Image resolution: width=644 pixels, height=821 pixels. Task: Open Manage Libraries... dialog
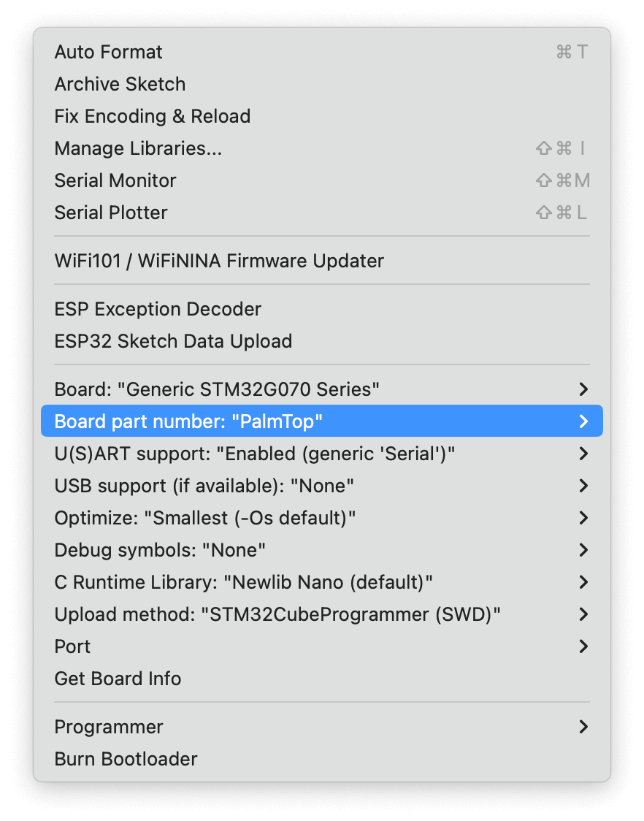click(x=321, y=148)
